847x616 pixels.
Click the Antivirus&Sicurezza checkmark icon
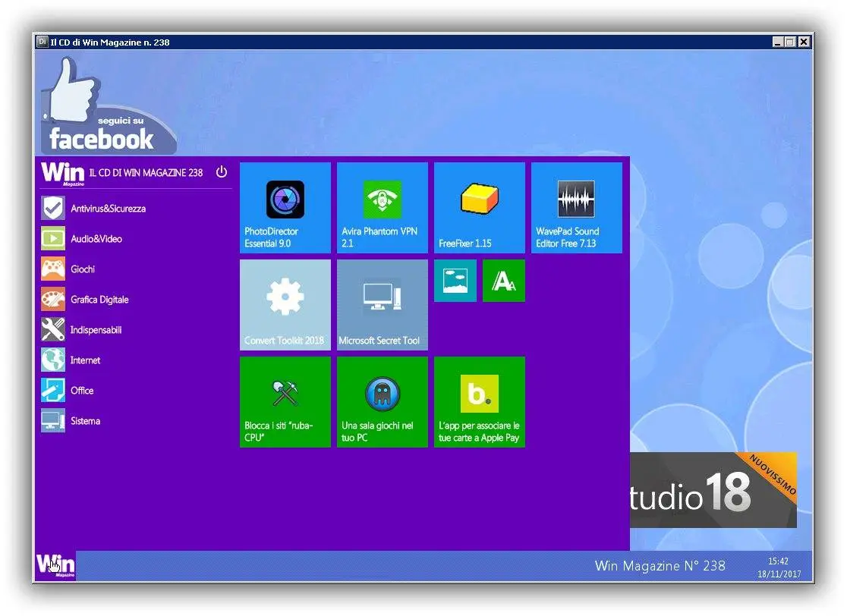coord(53,209)
